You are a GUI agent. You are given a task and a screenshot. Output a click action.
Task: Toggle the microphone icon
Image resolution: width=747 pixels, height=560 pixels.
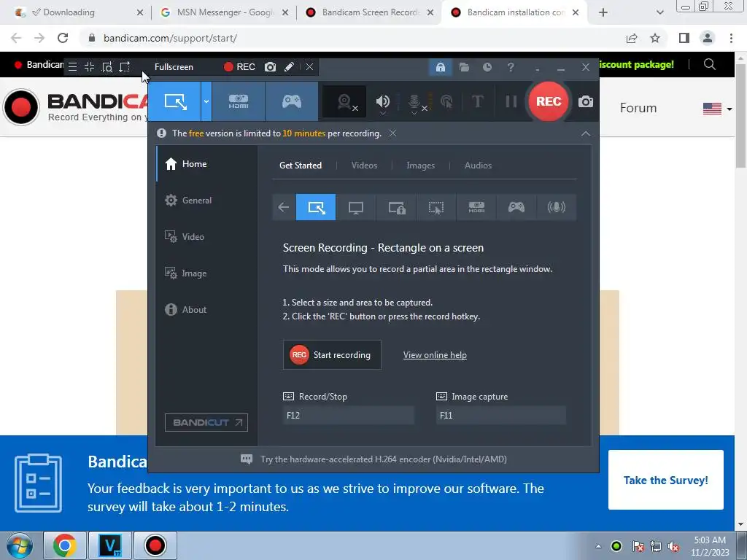(x=414, y=101)
